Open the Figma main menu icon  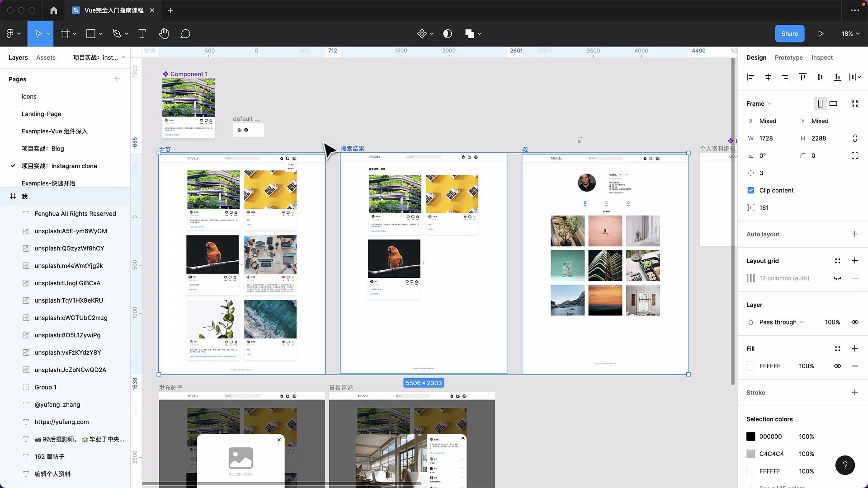pos(10,34)
